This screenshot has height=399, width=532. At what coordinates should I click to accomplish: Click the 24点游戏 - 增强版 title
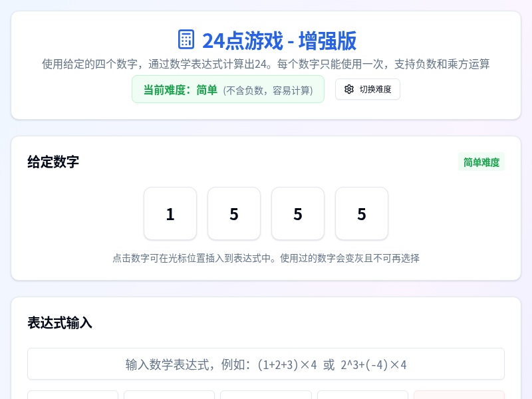click(279, 41)
